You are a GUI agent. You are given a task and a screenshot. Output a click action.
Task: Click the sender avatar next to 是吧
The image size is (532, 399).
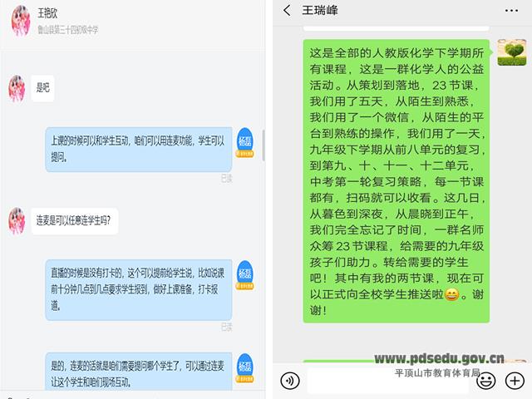click(17, 88)
